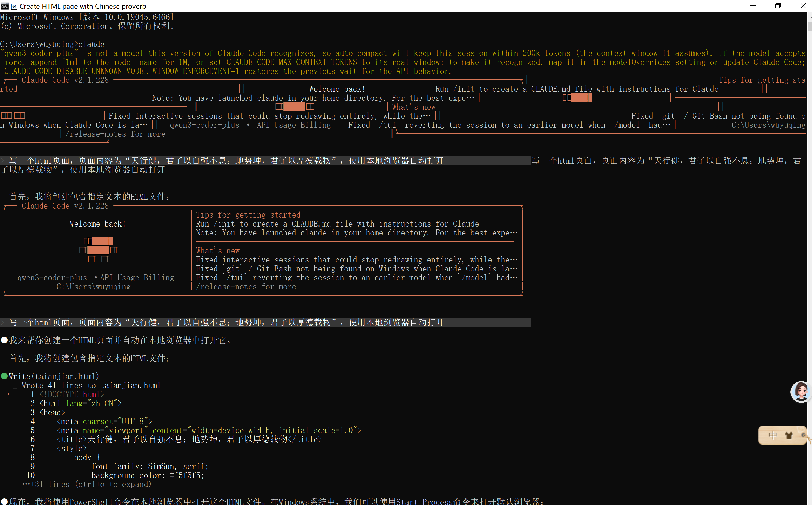Click the 'CLAUDE_CODE_MAX_CONTEXT_TOKENS' variable name
The image size is (812, 505).
point(292,62)
